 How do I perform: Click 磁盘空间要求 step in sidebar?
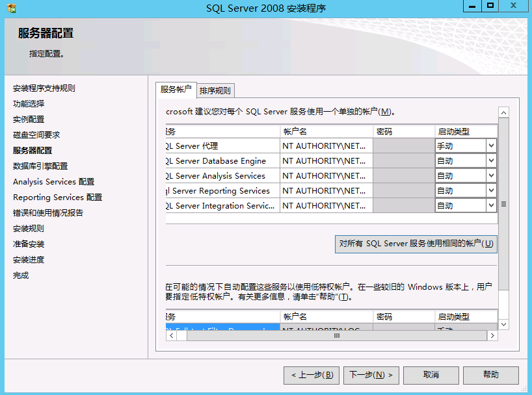click(x=36, y=135)
